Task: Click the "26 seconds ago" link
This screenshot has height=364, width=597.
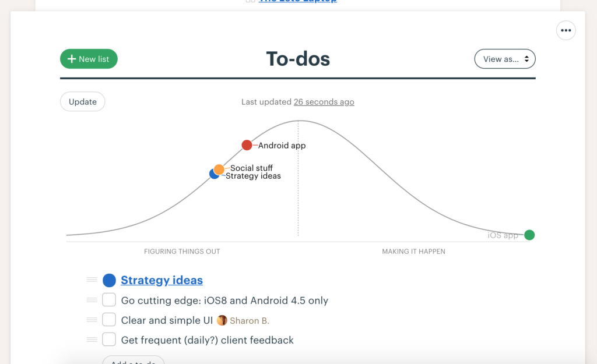Action: tap(324, 101)
